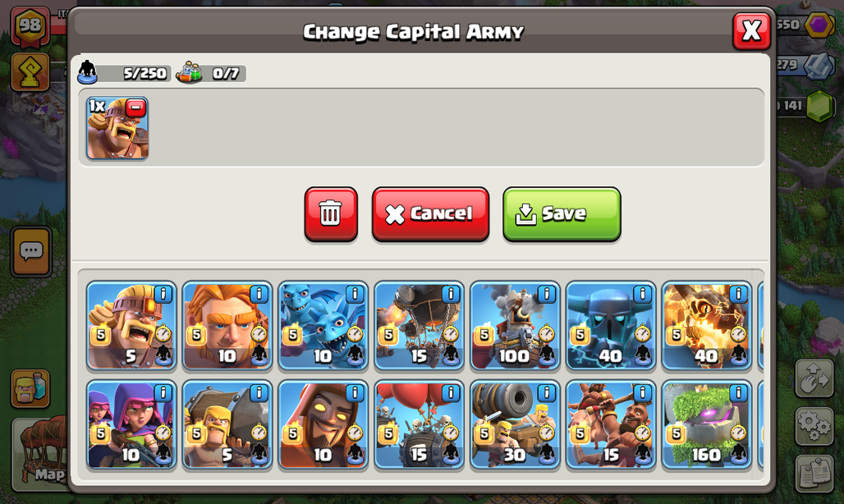Open the settings gear icon
This screenshot has height=504, width=844.
pyautogui.click(x=814, y=425)
